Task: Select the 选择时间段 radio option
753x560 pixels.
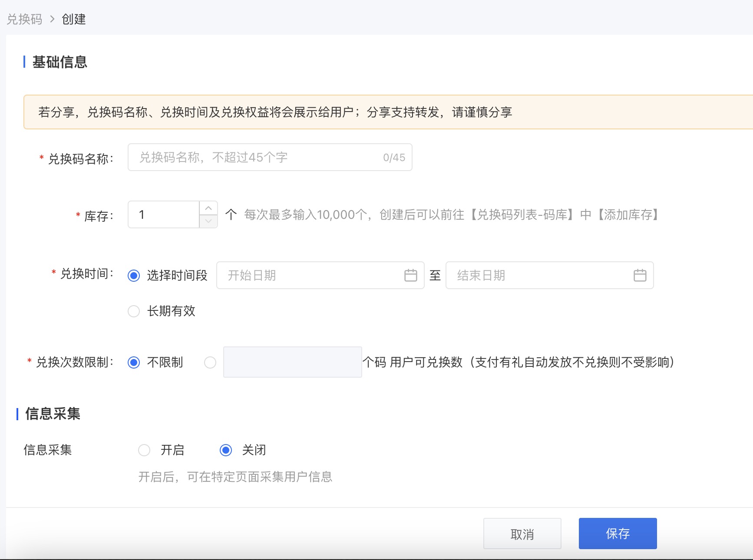Action: pos(134,276)
